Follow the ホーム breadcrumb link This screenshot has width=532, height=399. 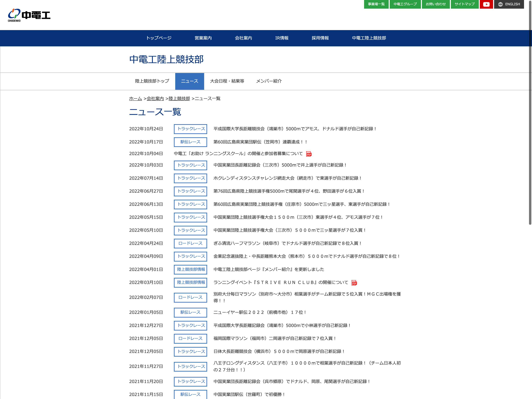point(135,99)
